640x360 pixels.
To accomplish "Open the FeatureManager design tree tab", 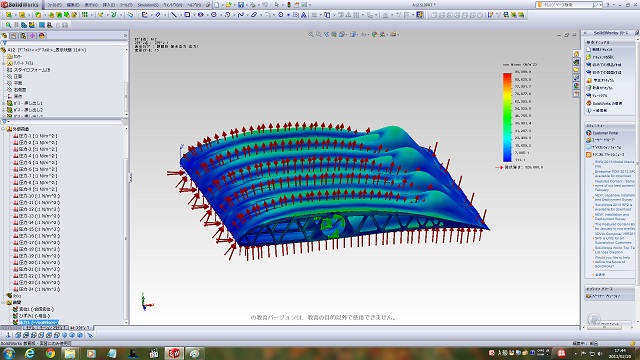I will (x=4, y=36).
